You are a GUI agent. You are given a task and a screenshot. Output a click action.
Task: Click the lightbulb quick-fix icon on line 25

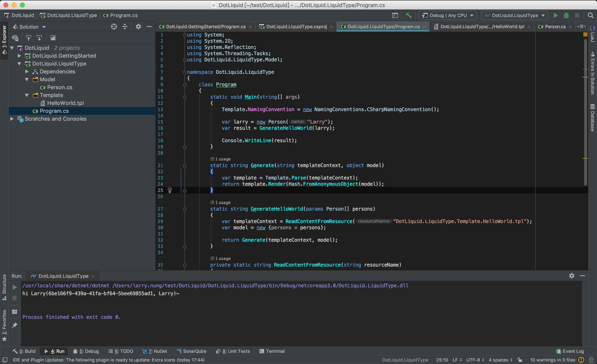(x=170, y=190)
